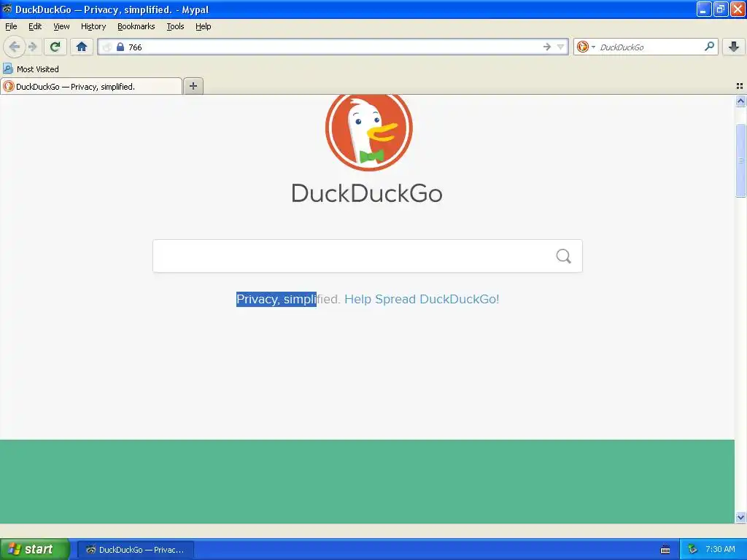Go forward with the Forward arrow button
Image resolution: width=747 pixels, height=560 pixels.
pos(33,47)
